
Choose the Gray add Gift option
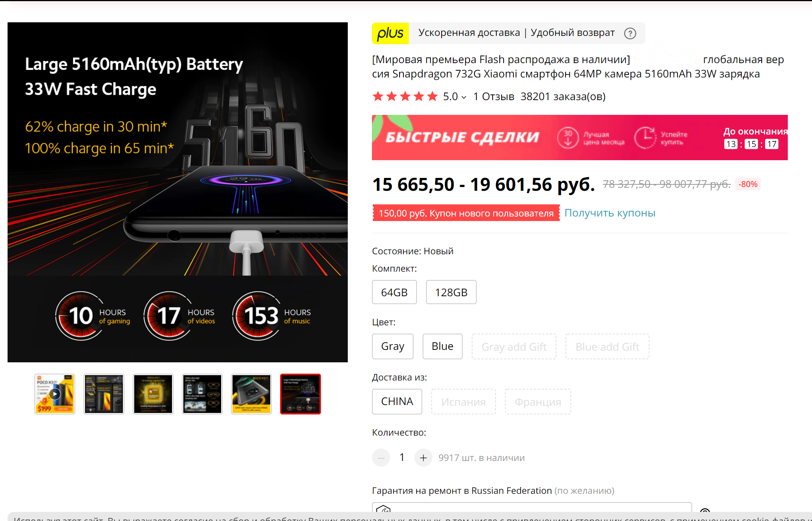pyautogui.click(x=514, y=346)
